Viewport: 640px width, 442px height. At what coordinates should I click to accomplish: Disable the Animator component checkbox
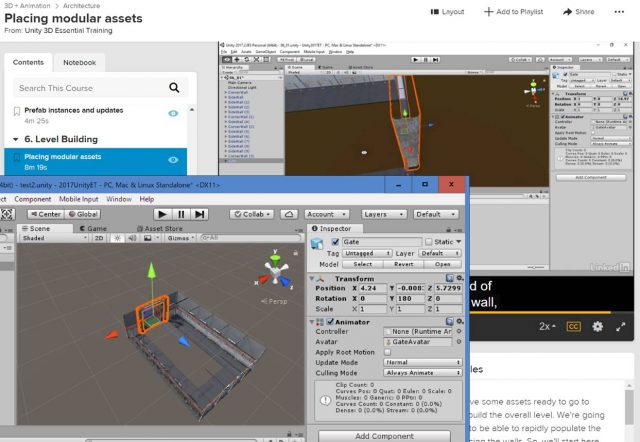(330, 322)
